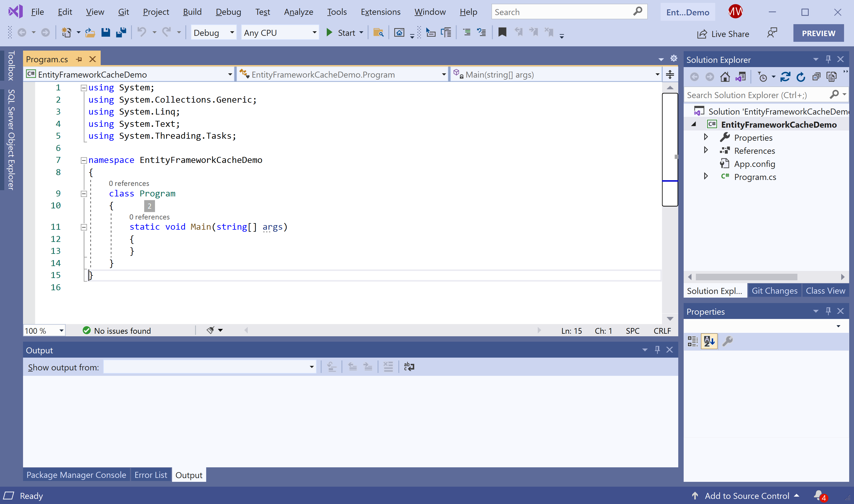Toggle pin on Program.cs tab
Screen dimensions: 854x504
click(x=79, y=59)
